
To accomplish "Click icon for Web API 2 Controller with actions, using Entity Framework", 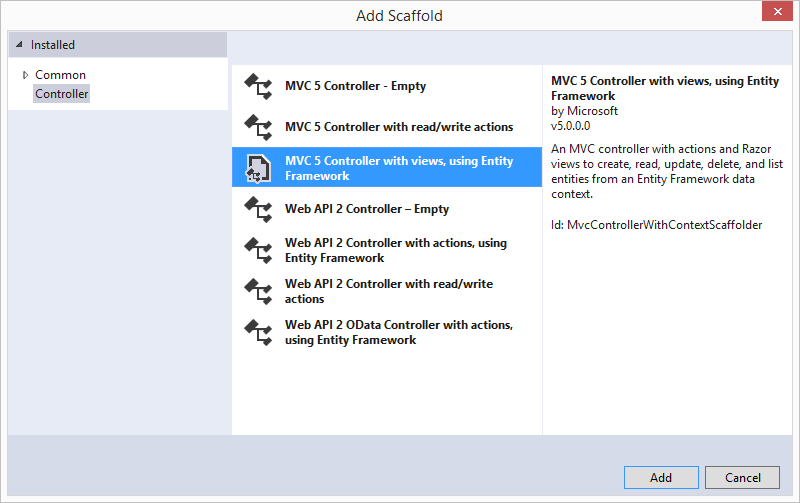I will 258,250.
